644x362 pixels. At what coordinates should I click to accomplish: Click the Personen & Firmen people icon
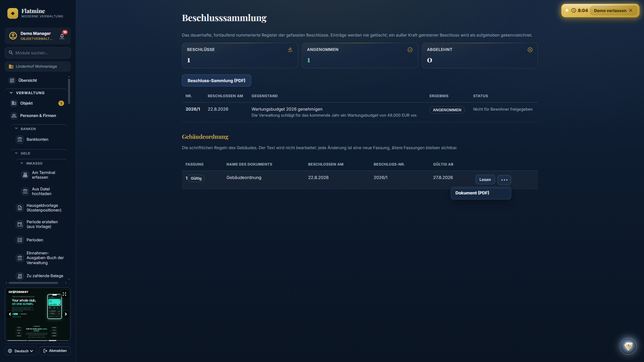[14, 116]
